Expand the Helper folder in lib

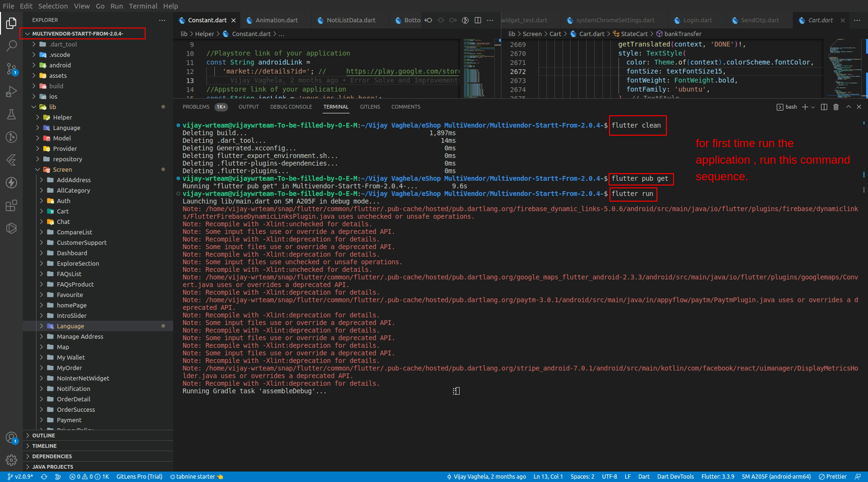(62, 118)
